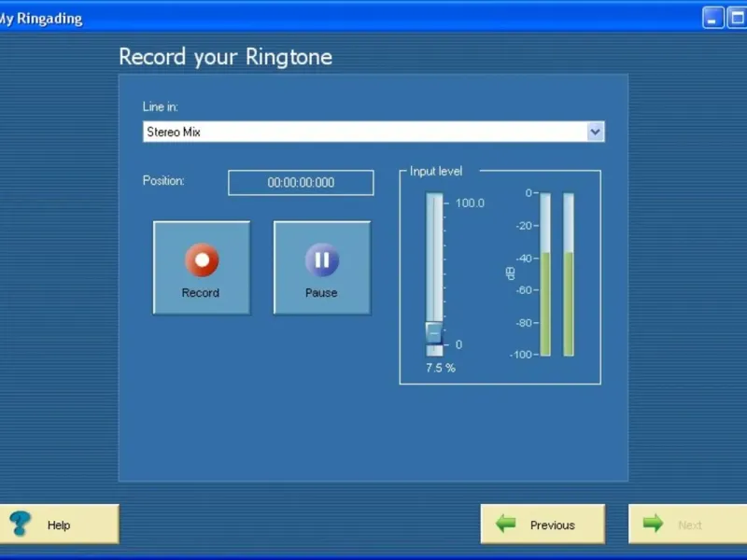Click the 7.5 % input level value
This screenshot has height=560, width=747.
pyautogui.click(x=441, y=368)
